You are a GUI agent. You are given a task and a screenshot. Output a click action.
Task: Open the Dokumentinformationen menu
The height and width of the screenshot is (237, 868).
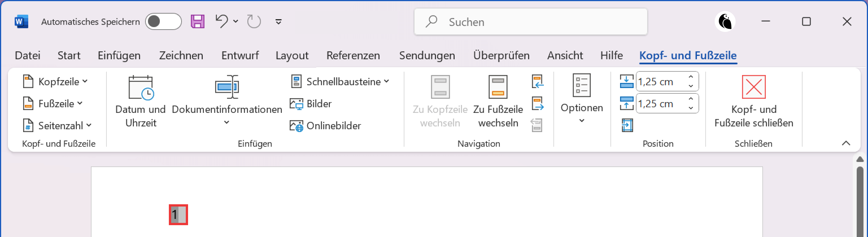pos(227,101)
